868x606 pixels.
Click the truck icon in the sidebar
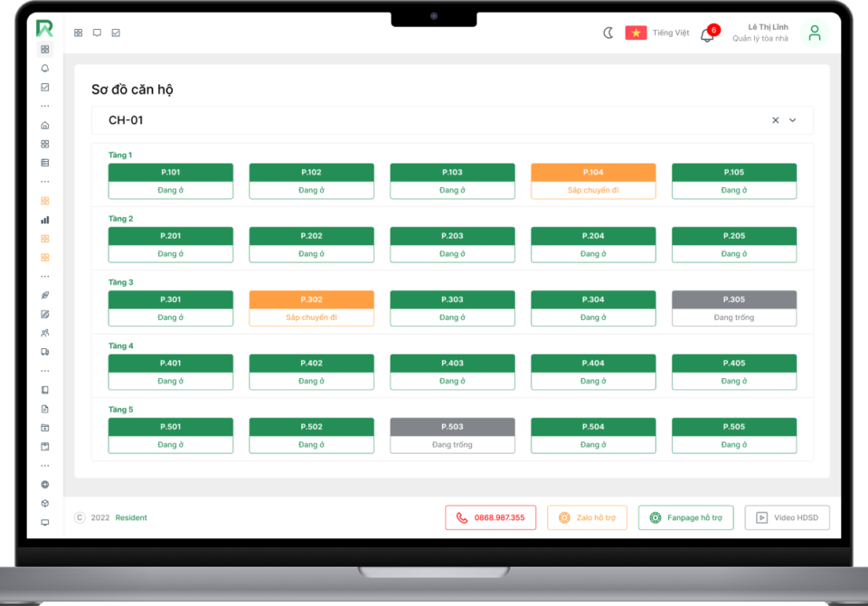pyautogui.click(x=45, y=352)
